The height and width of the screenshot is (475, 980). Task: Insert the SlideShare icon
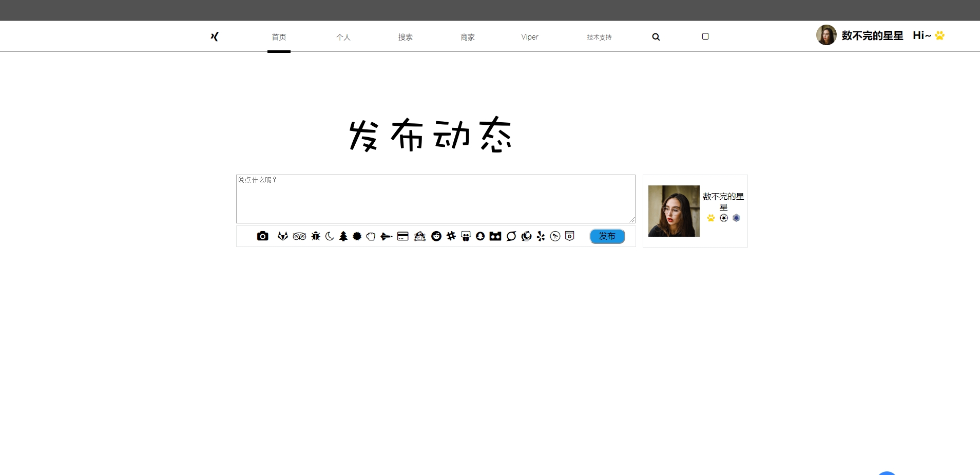[x=466, y=236]
